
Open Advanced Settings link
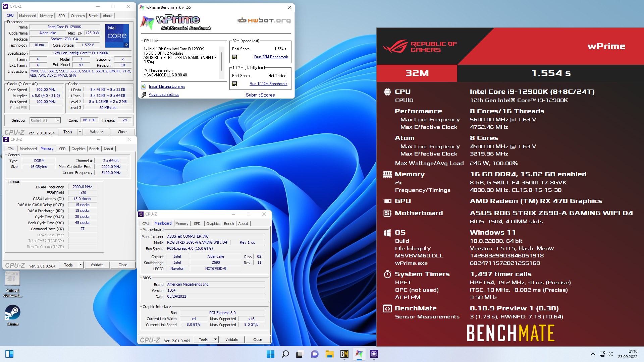164,95
